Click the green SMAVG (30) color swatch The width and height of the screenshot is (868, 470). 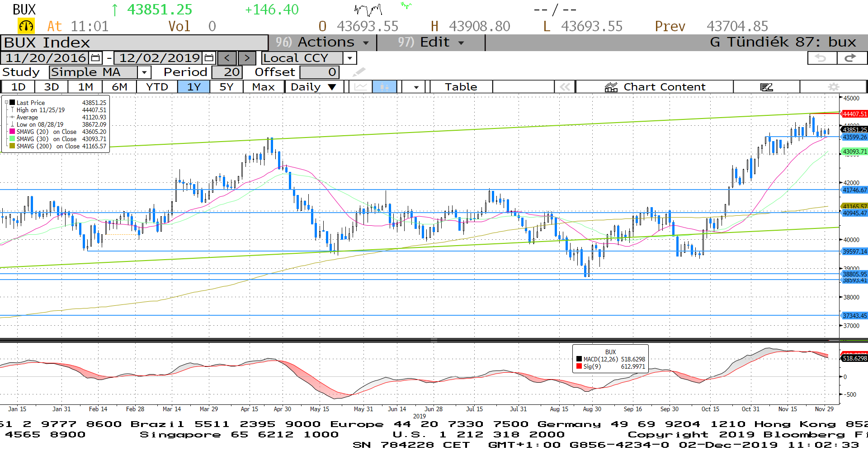coord(12,139)
